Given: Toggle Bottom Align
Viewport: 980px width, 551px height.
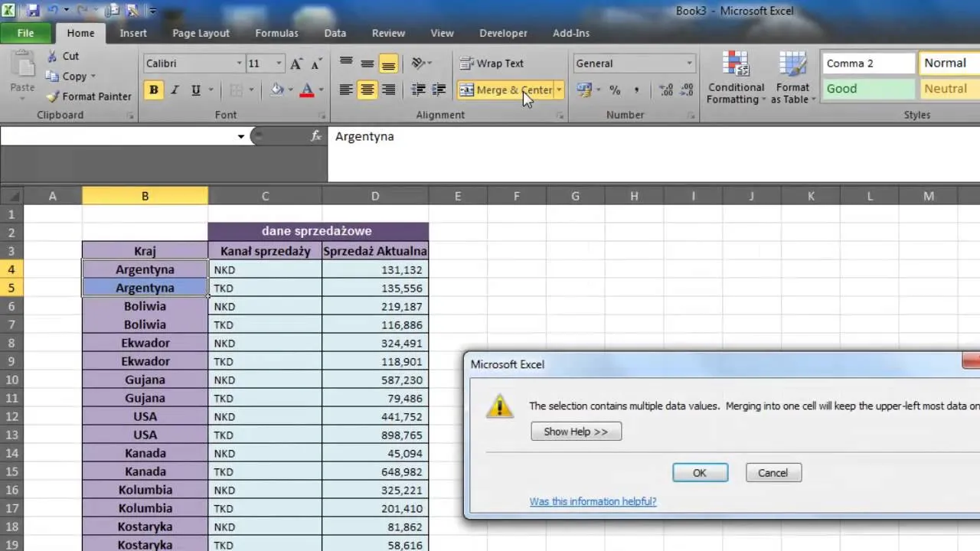Looking at the screenshot, I should coord(388,64).
